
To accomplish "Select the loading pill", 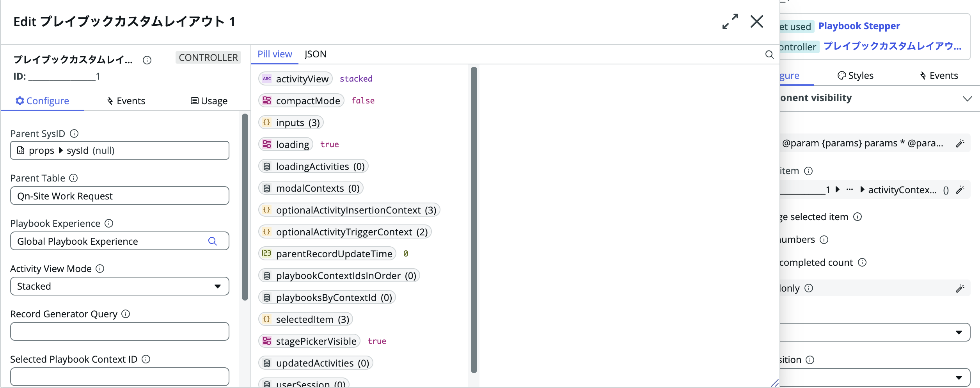I will click(x=286, y=144).
